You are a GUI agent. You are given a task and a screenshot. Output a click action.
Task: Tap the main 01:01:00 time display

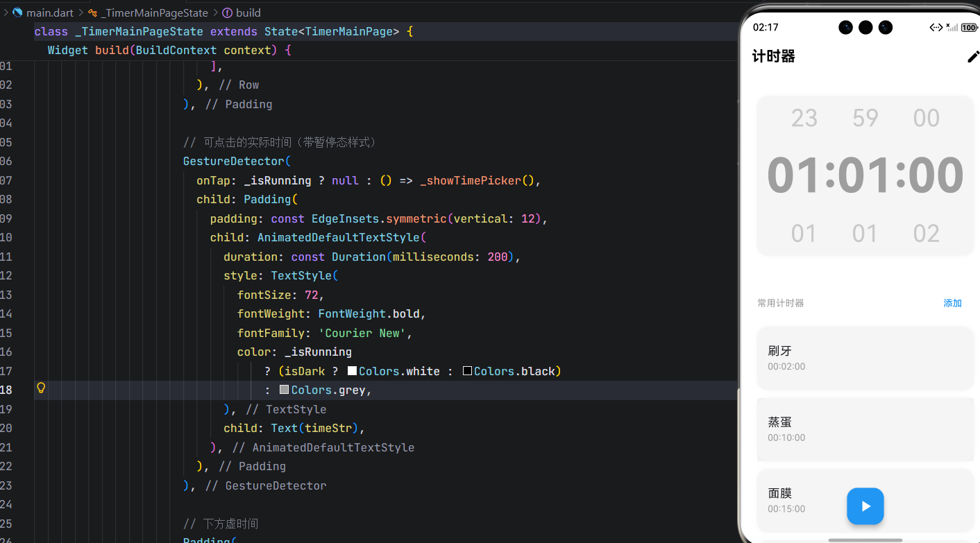tap(865, 175)
